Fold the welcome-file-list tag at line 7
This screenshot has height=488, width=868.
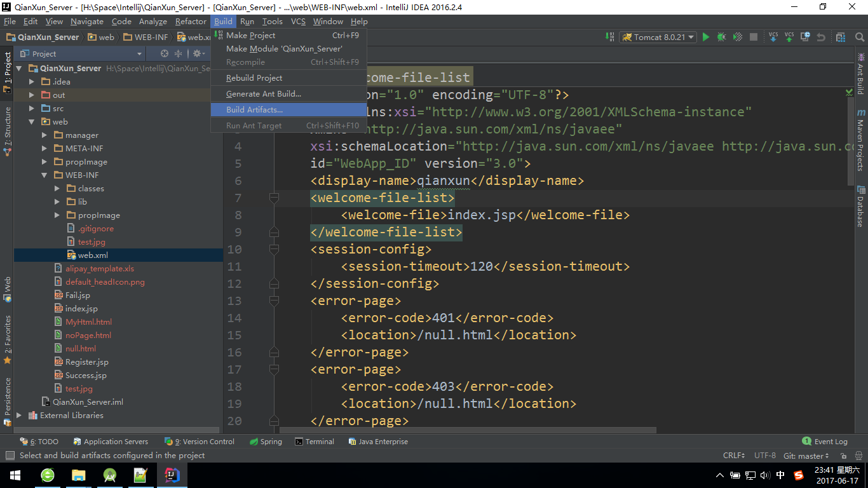(x=274, y=198)
